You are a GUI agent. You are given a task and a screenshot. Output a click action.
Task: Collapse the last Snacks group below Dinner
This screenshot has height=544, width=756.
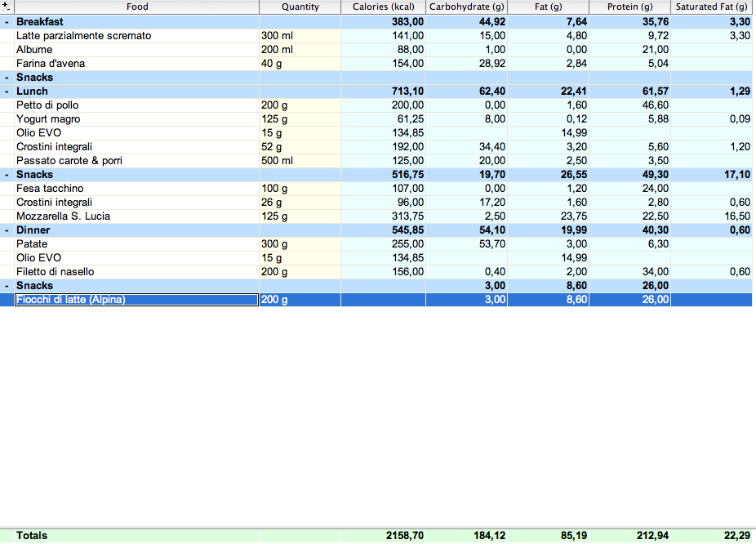[7, 286]
